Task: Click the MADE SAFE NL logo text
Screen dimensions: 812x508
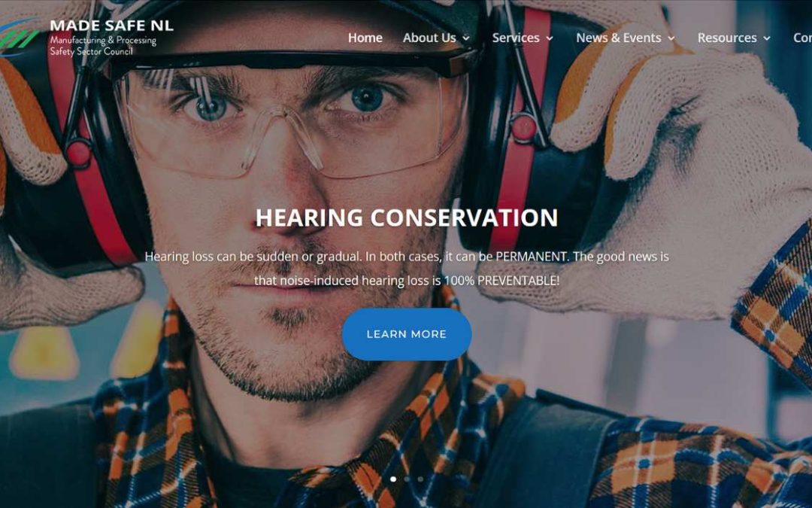Action: tap(111, 26)
